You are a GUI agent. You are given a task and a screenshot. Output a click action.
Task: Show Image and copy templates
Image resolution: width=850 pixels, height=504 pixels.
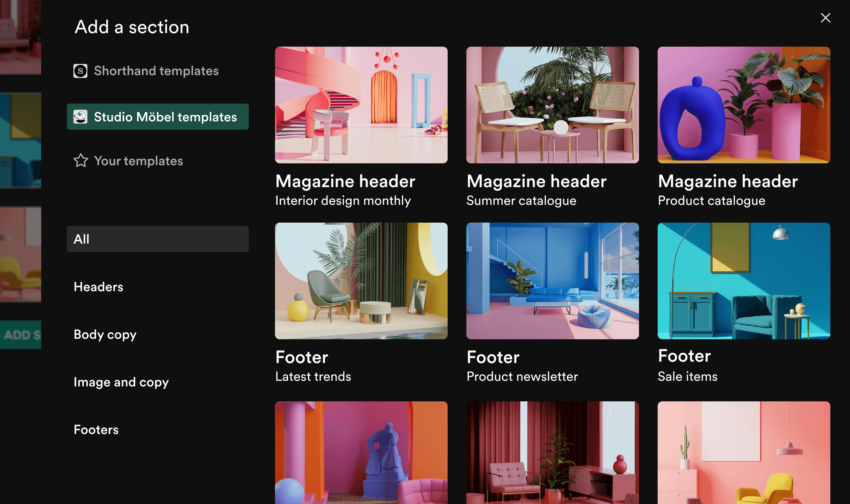121,382
